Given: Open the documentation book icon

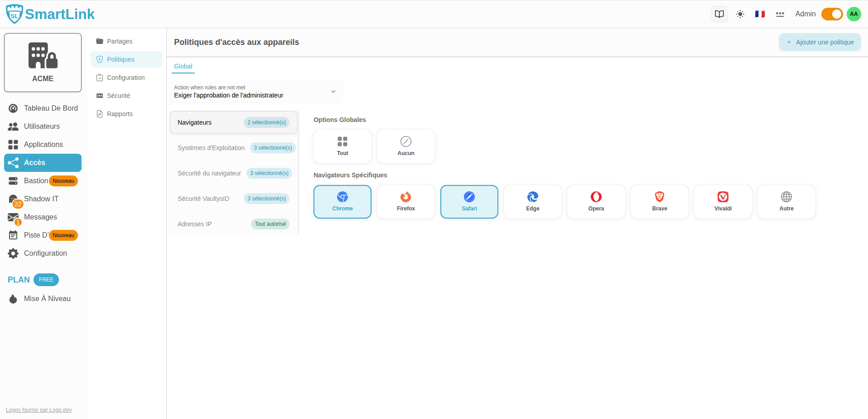Looking at the screenshot, I should click(x=719, y=14).
